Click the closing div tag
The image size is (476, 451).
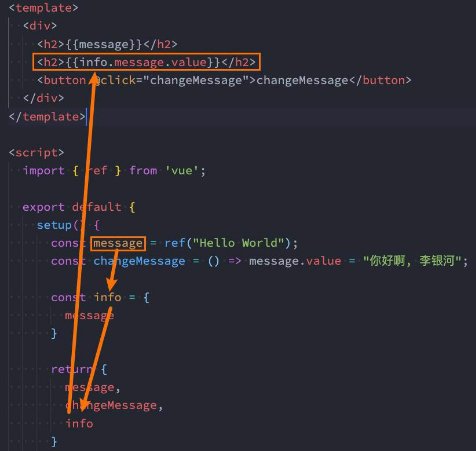[43, 98]
